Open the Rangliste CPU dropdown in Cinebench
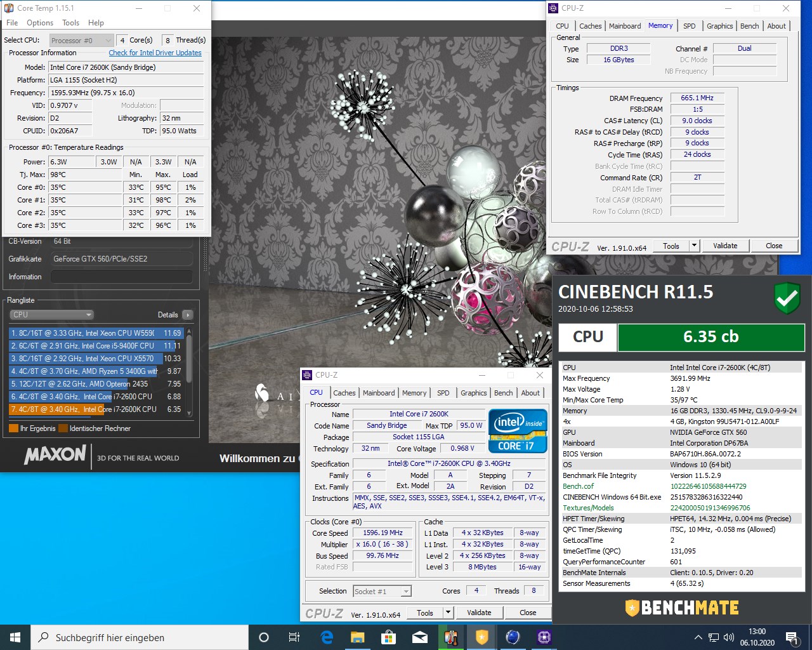 (x=51, y=315)
